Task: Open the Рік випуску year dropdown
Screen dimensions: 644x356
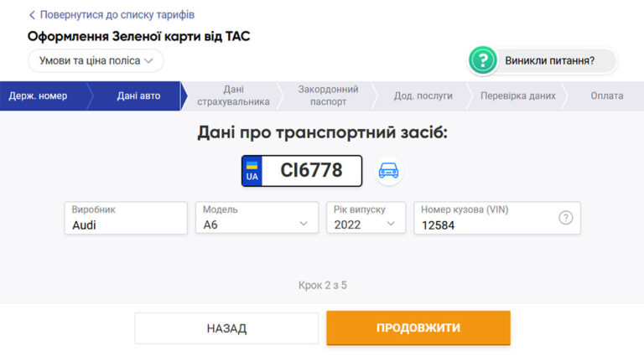Action: coord(366,218)
